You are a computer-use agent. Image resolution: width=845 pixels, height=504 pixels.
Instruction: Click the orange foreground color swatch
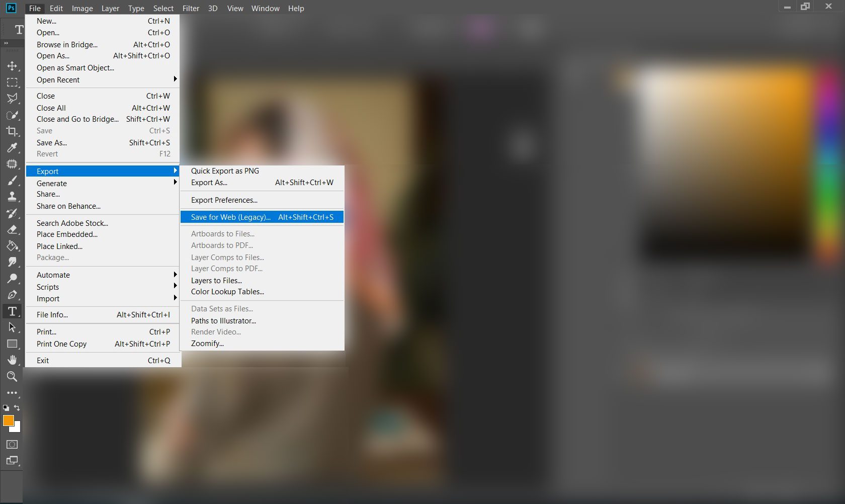click(9, 421)
